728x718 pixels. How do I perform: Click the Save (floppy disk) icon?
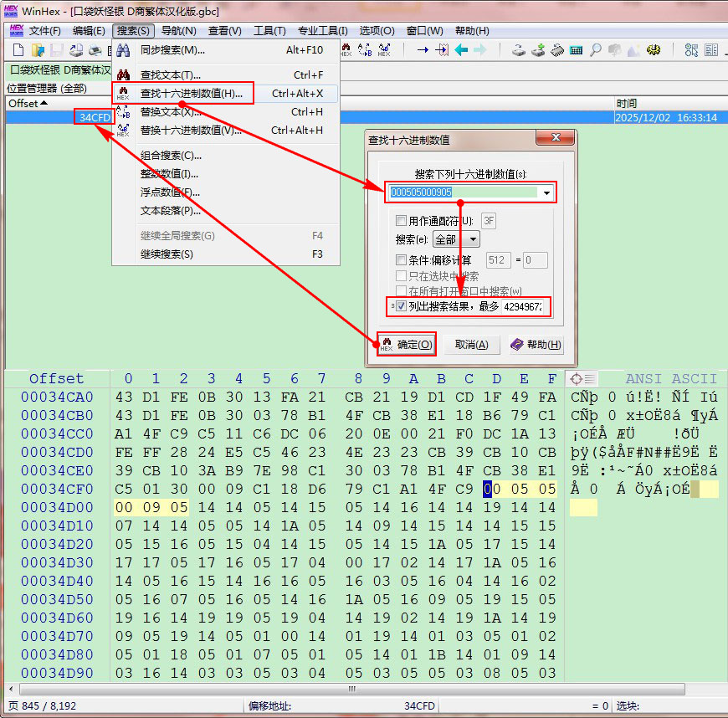tap(57, 50)
